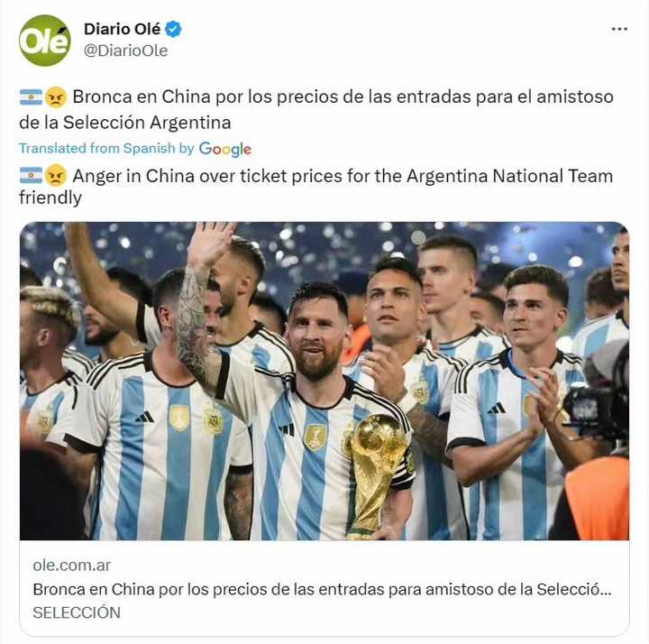Click the SELECCIÓN section label
Image resolution: width=649 pixels, height=644 pixels.
(77, 612)
